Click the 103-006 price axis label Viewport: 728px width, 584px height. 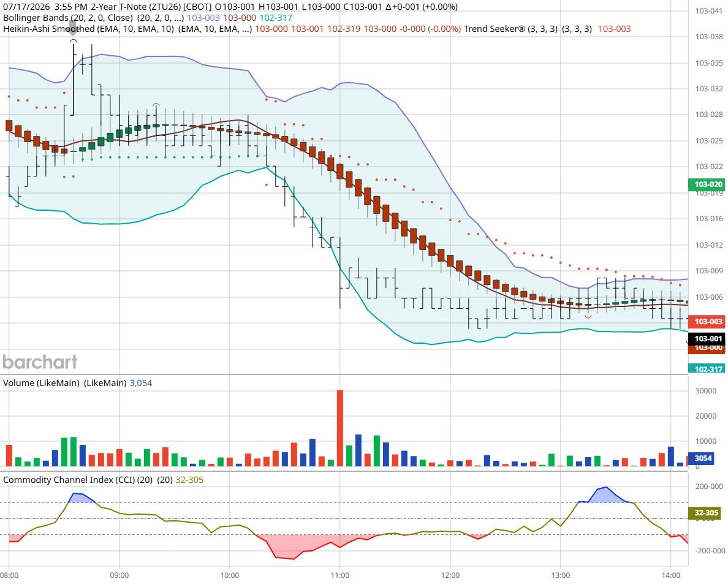[x=709, y=297]
